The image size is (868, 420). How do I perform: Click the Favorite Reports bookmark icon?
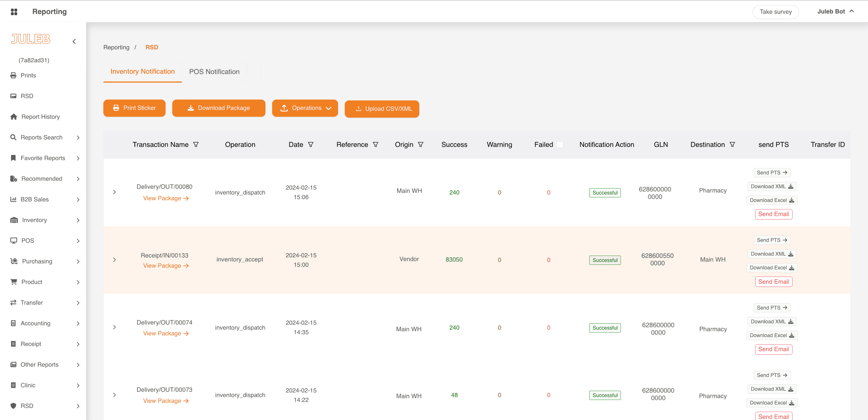(13, 158)
